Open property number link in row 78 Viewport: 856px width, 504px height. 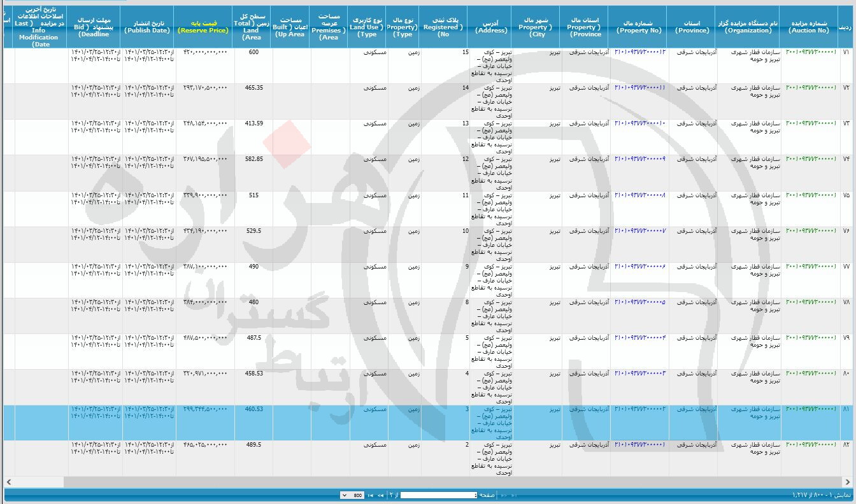(639, 302)
